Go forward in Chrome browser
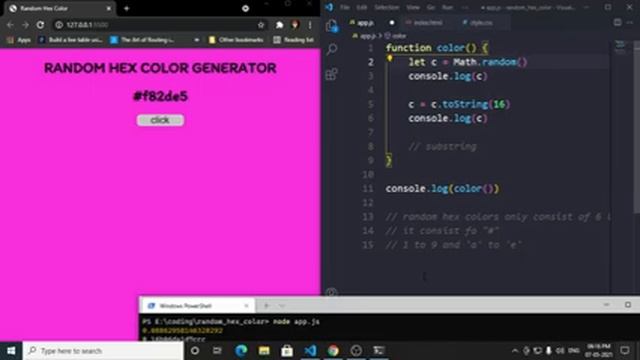The width and height of the screenshot is (640, 360). tap(25, 25)
